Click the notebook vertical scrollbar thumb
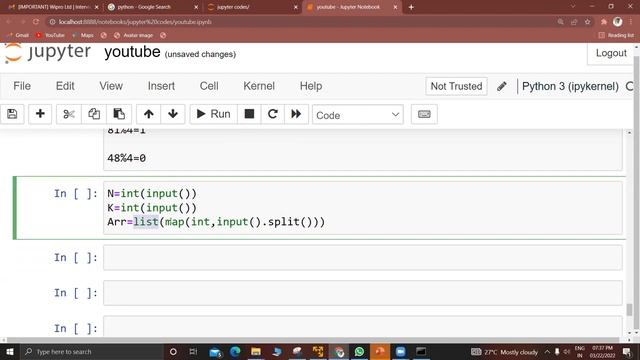640x360 pixels. point(629,309)
